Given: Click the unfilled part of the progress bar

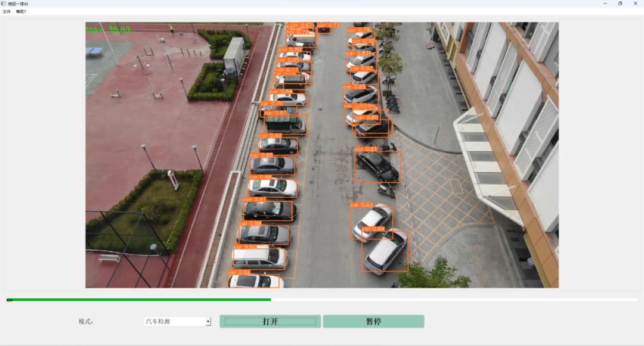Looking at the screenshot, I should [453, 300].
